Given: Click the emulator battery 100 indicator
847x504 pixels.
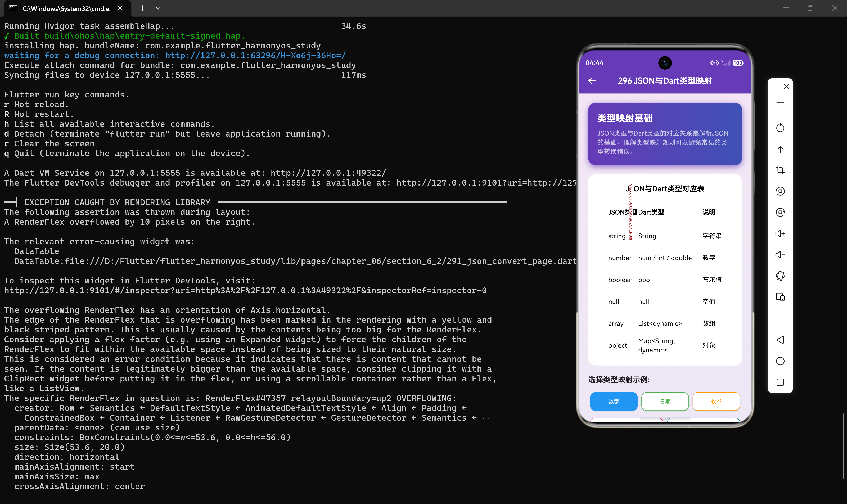Looking at the screenshot, I should (x=738, y=63).
